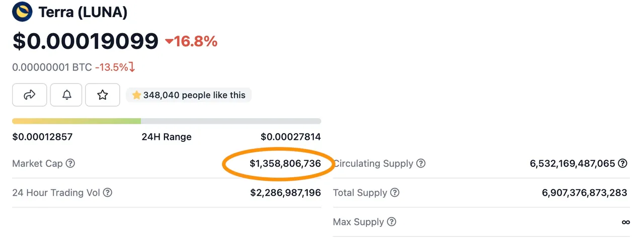Click the Market Cap value $1,358,806,736

[285, 163]
